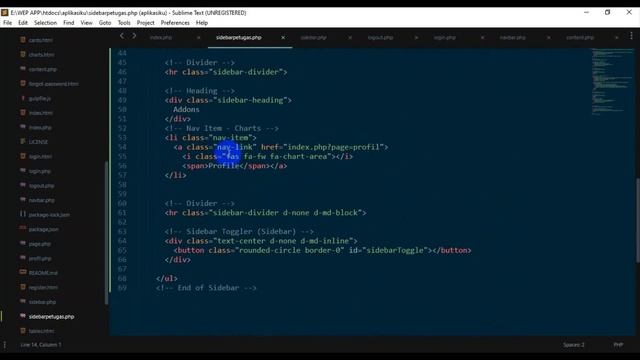Screen dimensions: 640x360
Task: Switch to the login.php tab
Action: (444, 38)
